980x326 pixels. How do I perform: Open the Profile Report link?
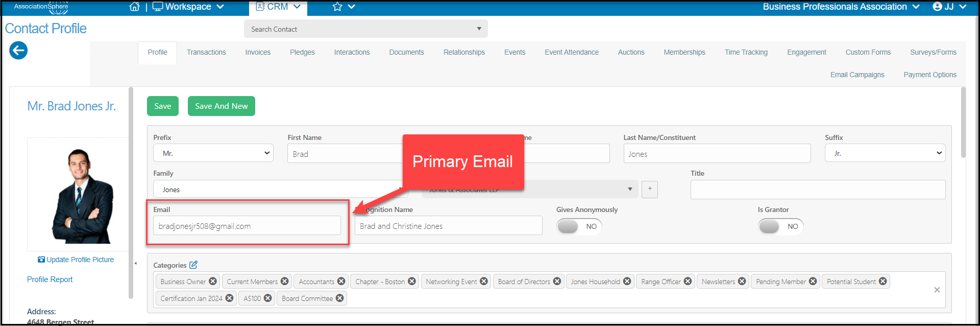(50, 280)
